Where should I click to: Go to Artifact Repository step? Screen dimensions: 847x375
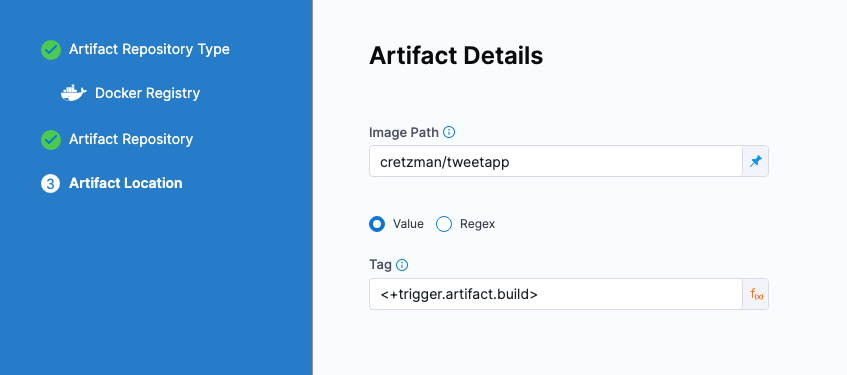coord(131,139)
